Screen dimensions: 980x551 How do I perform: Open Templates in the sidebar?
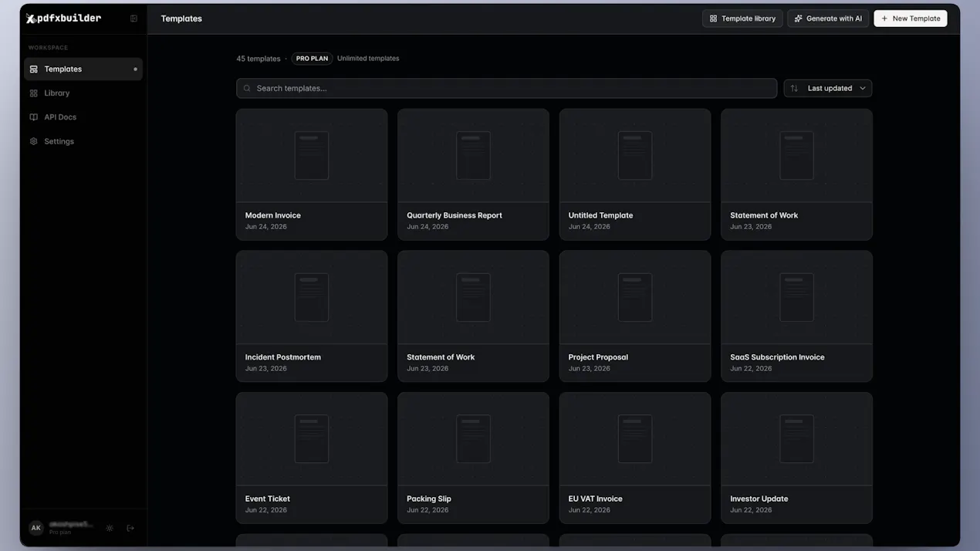coord(83,69)
